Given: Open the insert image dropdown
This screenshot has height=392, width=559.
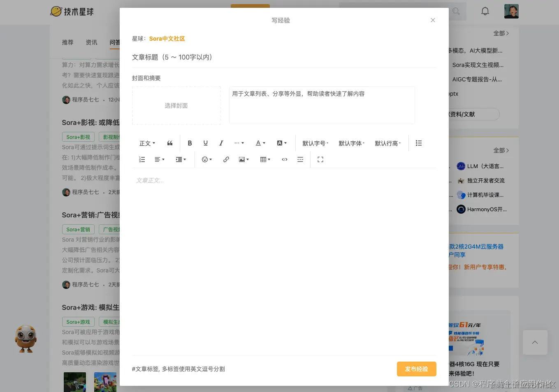Looking at the screenshot, I should click(x=244, y=159).
